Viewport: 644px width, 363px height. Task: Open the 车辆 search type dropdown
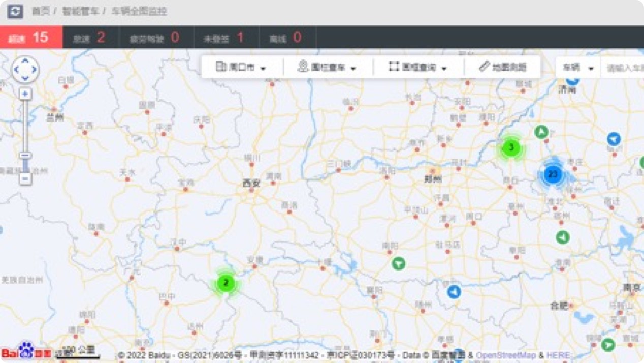point(577,68)
